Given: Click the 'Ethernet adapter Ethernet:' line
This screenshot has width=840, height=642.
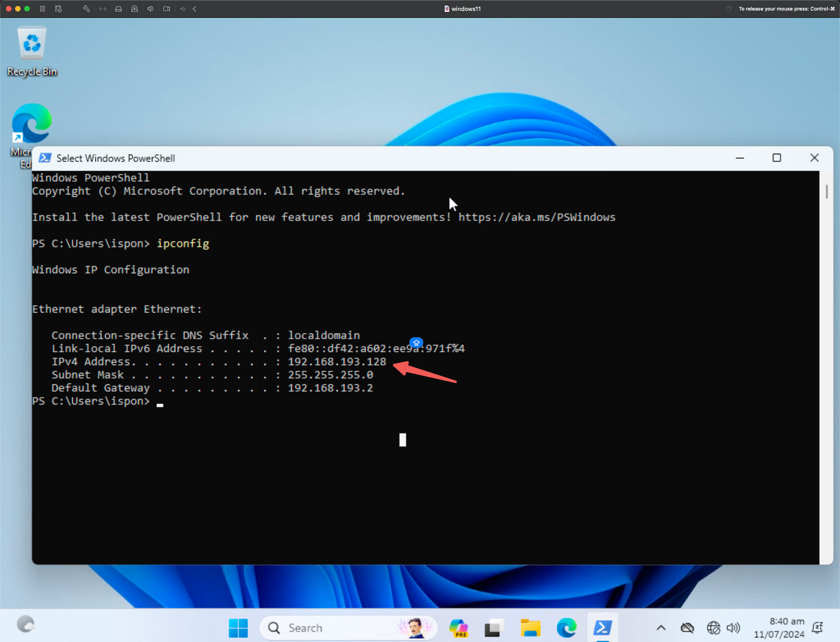Looking at the screenshot, I should pyautogui.click(x=117, y=309).
